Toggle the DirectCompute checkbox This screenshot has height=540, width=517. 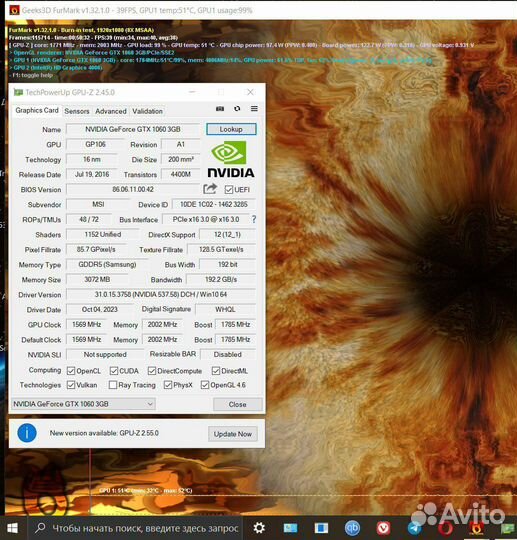pos(152,371)
